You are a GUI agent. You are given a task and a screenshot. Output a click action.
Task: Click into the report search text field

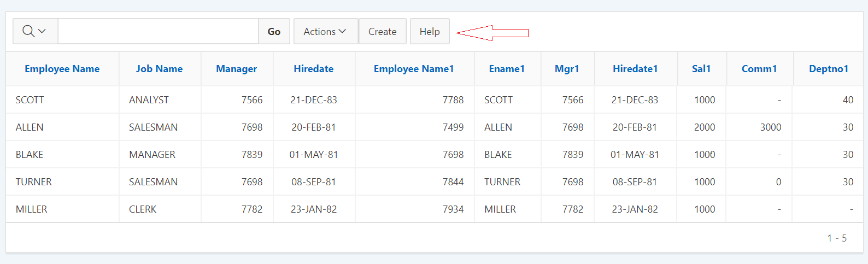(x=158, y=31)
